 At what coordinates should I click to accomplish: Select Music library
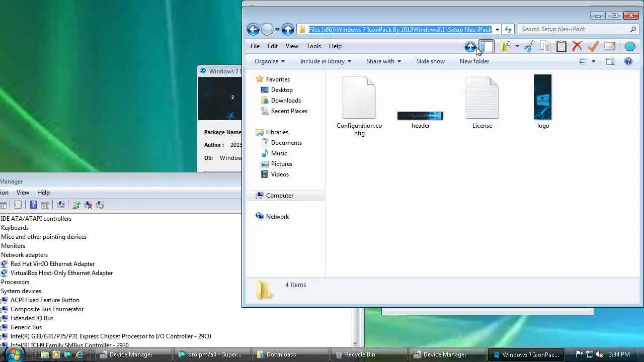pyautogui.click(x=274, y=153)
